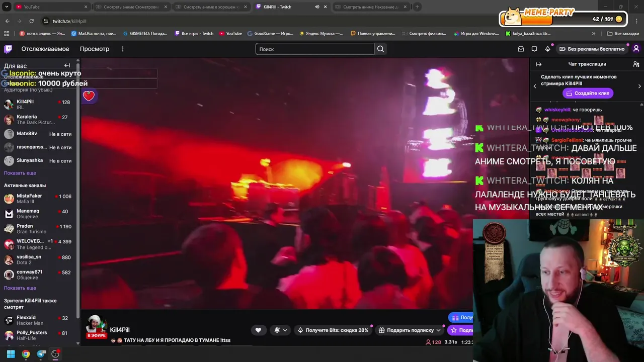This screenshot has width=644, height=362.
Task: Show more bookmarks chevron
Action: coord(594,33)
